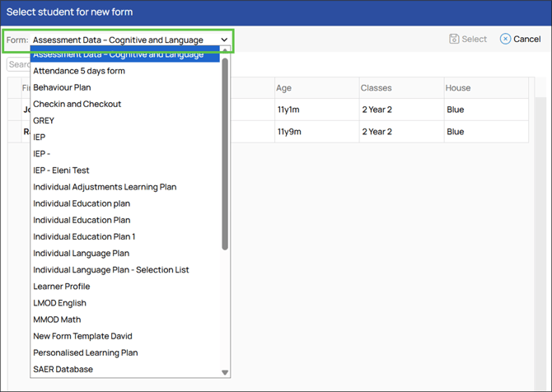Choose IEP - Eleni Test option
The image size is (552, 392).
pos(61,170)
